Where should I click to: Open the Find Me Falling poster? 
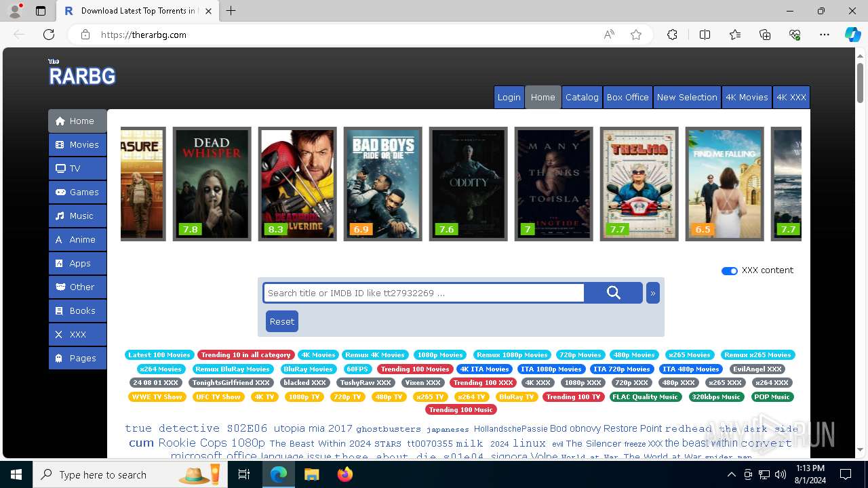click(x=724, y=184)
